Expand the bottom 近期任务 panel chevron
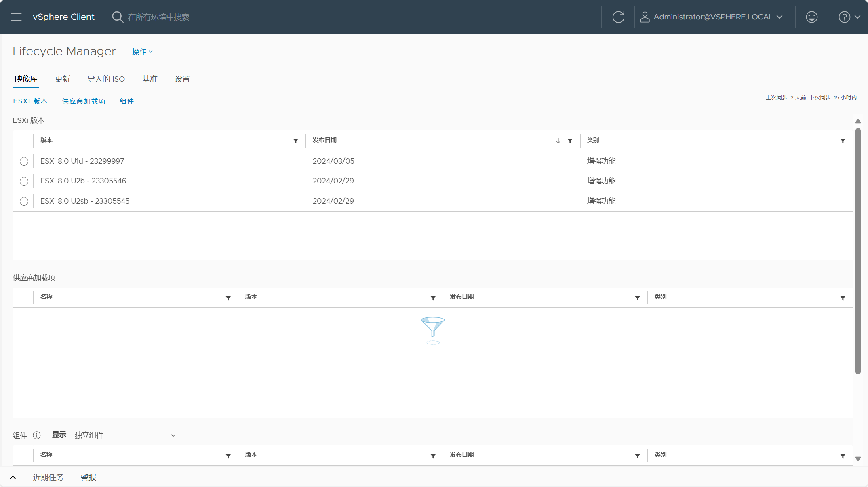Image resolution: width=868 pixels, height=487 pixels. tap(13, 477)
